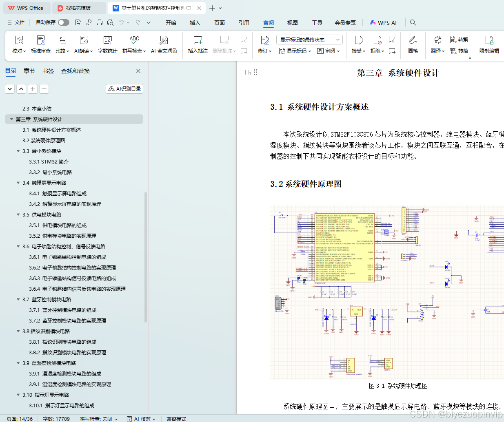Enable 限制编辑 restricted editing

489,45
